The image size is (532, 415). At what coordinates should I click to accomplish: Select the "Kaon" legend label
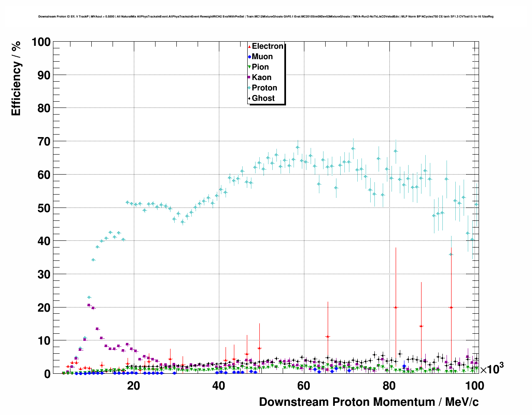(261, 77)
